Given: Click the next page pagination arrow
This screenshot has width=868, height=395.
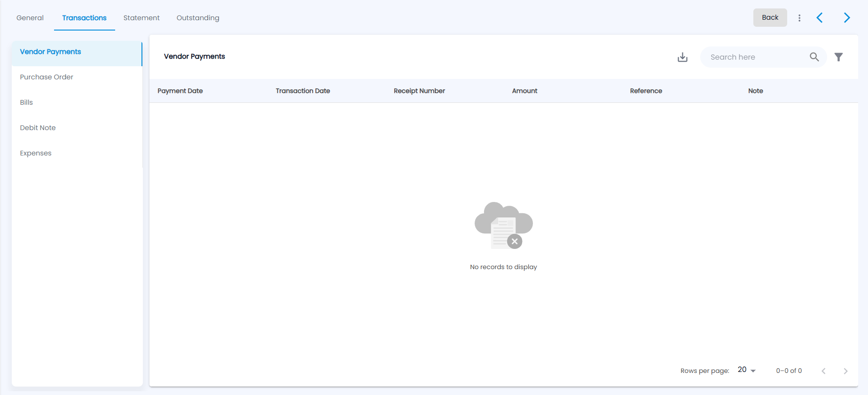Looking at the screenshot, I should tap(845, 371).
